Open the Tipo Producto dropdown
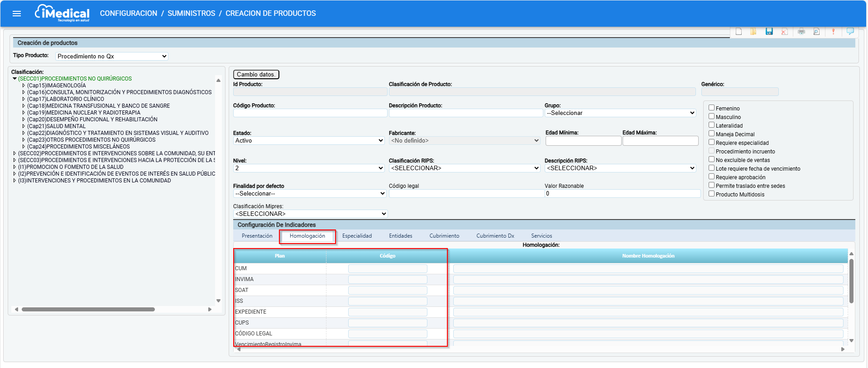Image resolution: width=868 pixels, height=368 pixels. (112, 56)
